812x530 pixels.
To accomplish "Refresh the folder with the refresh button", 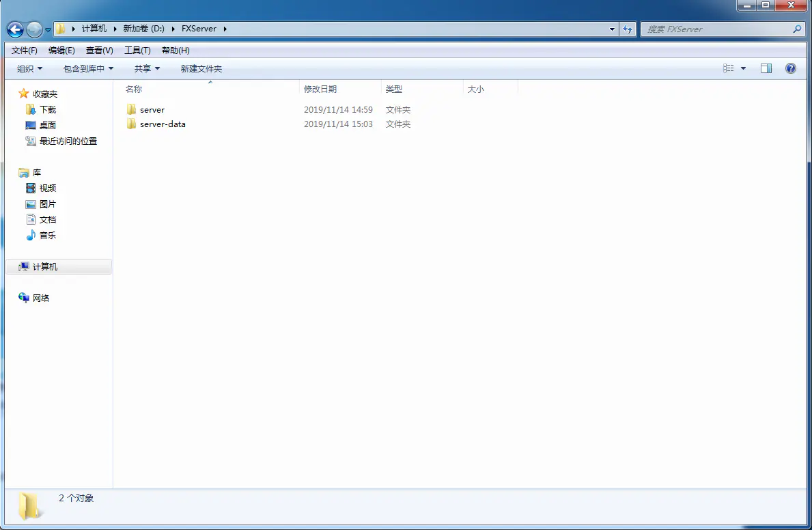I will (628, 29).
